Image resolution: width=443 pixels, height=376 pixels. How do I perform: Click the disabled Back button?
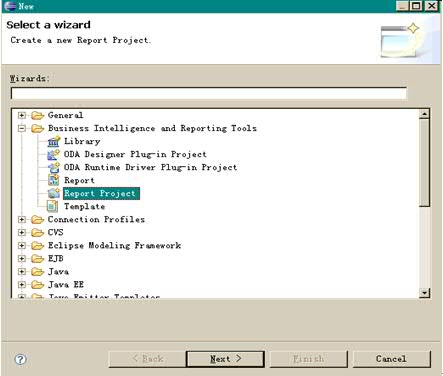[x=147, y=359]
